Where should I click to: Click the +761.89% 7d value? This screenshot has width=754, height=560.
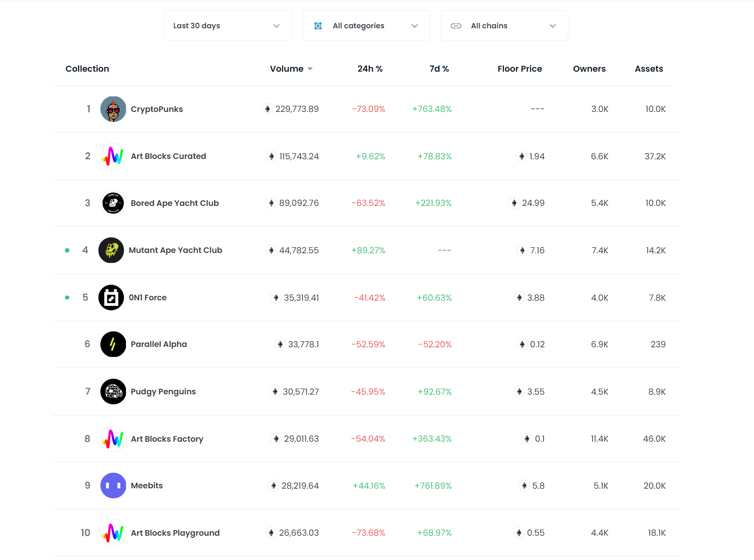(x=433, y=486)
